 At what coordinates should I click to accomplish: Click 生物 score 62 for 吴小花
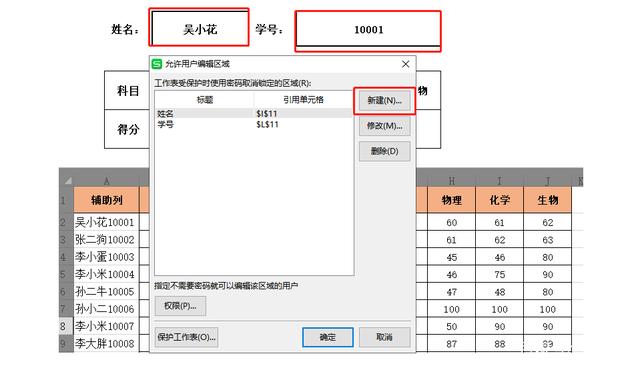point(548,222)
